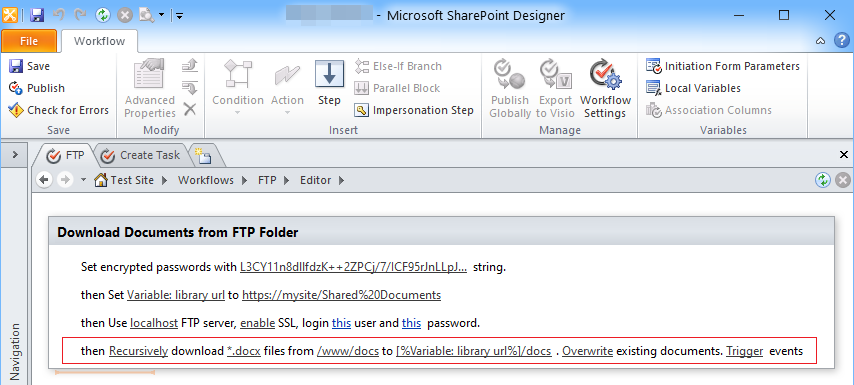854x385 pixels.
Task: Select the Workflow ribbon tab
Action: point(99,41)
